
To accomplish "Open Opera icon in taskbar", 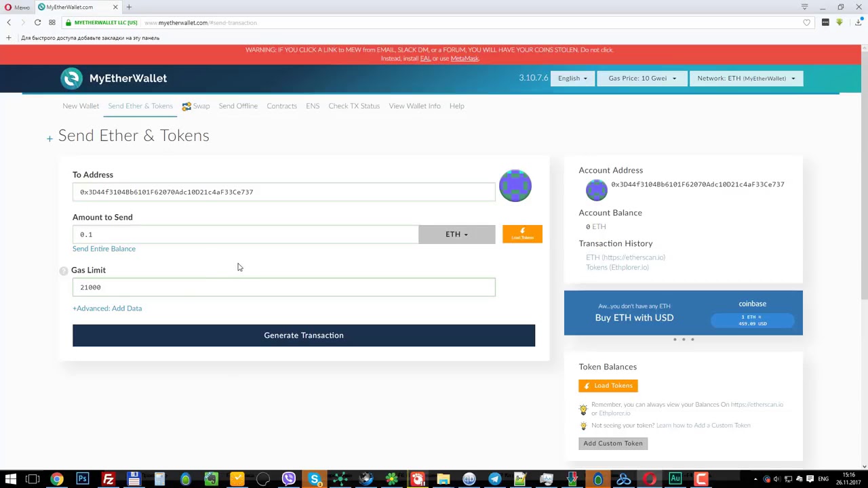I will click(650, 479).
